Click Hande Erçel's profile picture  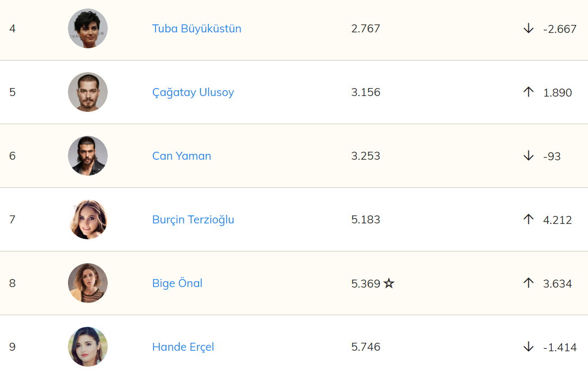pos(88,347)
